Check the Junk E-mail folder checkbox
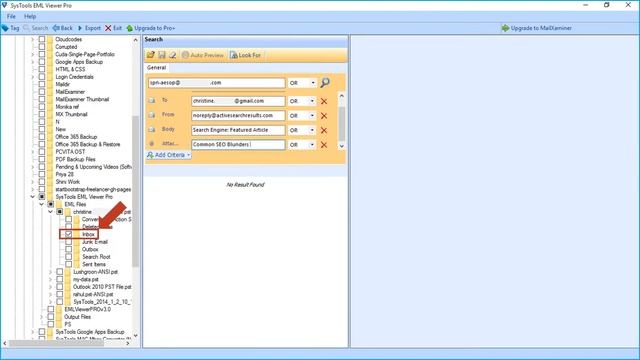 [68, 242]
